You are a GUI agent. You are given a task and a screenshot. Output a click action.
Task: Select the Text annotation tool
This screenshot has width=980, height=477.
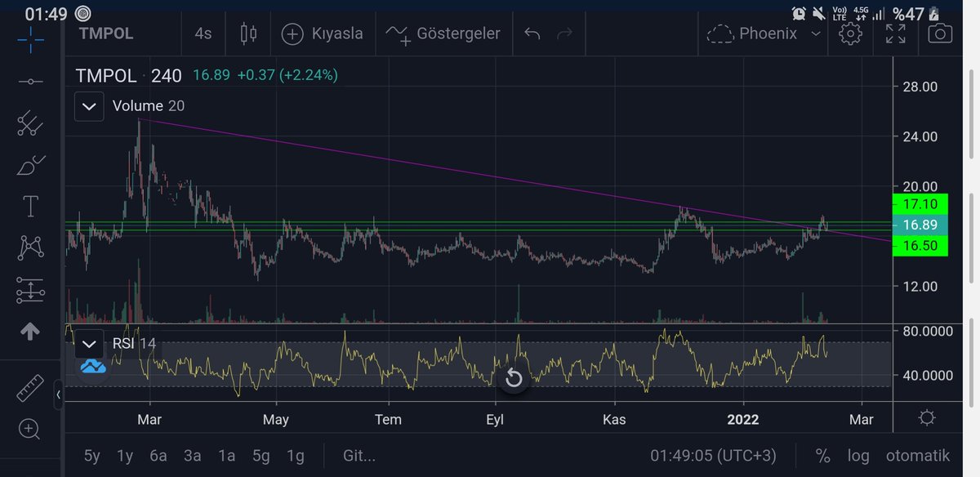point(30,207)
